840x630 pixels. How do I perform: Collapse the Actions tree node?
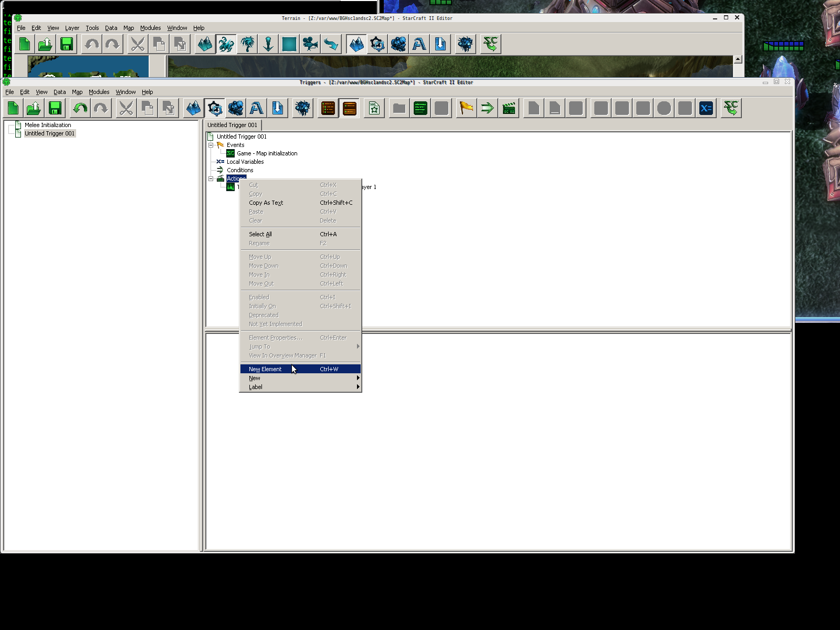coord(211,178)
